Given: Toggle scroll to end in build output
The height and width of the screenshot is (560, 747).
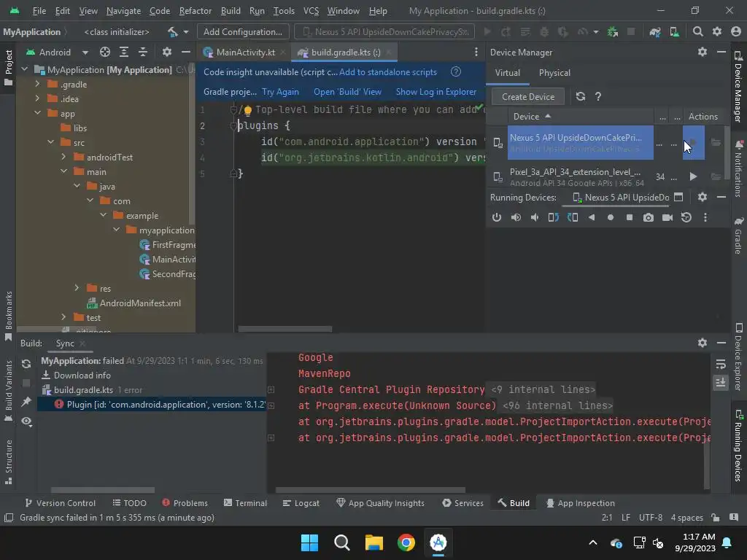Looking at the screenshot, I should point(720,382).
